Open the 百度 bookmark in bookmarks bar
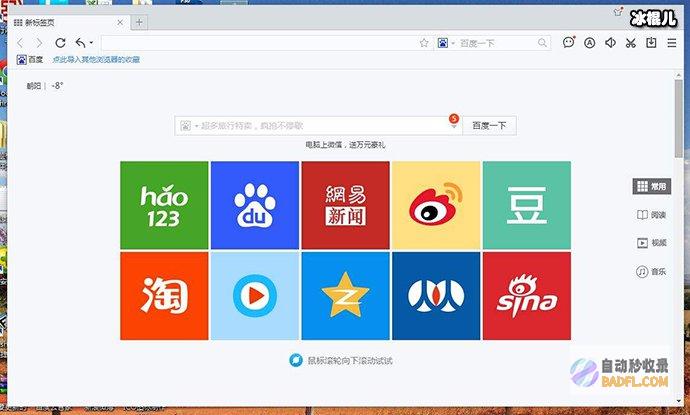 coord(30,59)
